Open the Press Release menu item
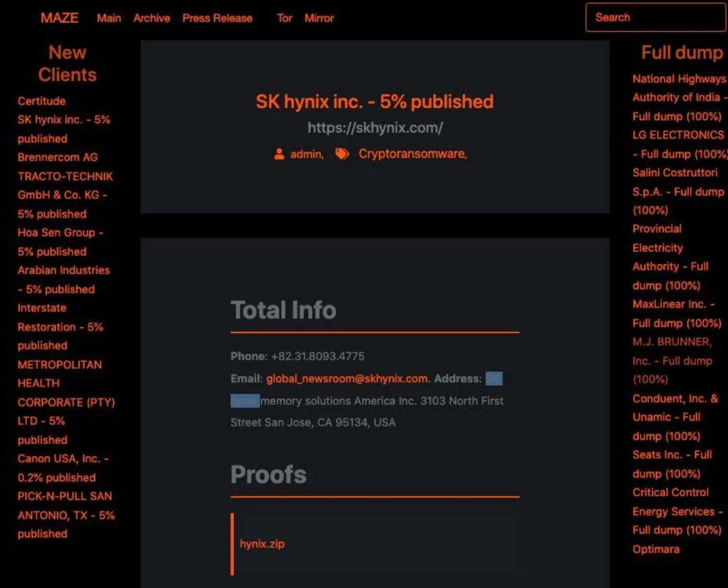The width and height of the screenshot is (728, 588). click(217, 18)
